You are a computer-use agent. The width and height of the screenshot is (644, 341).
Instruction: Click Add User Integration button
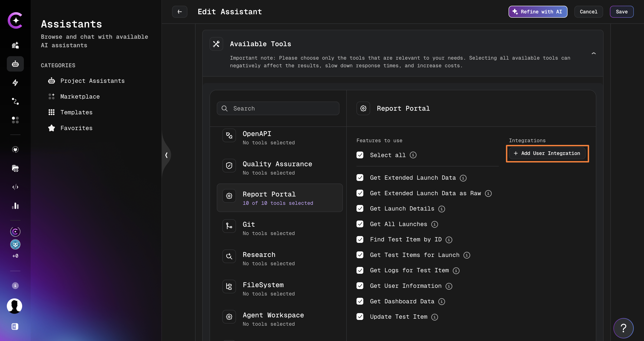pyautogui.click(x=547, y=153)
